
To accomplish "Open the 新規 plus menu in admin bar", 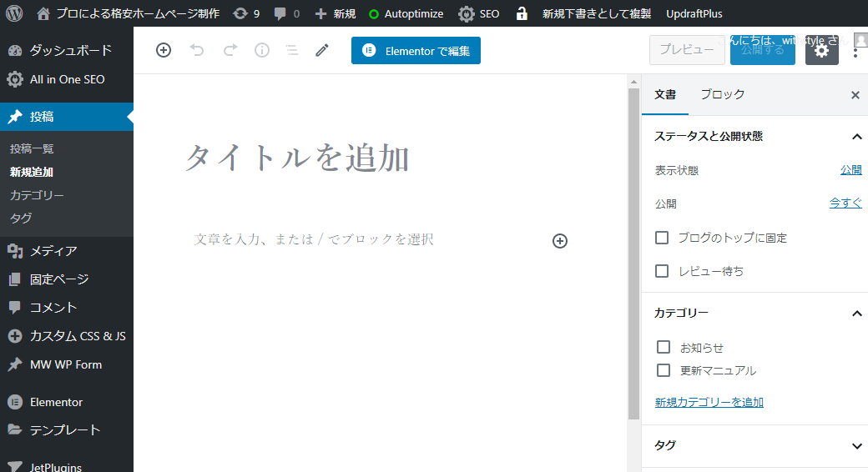I will pyautogui.click(x=335, y=13).
